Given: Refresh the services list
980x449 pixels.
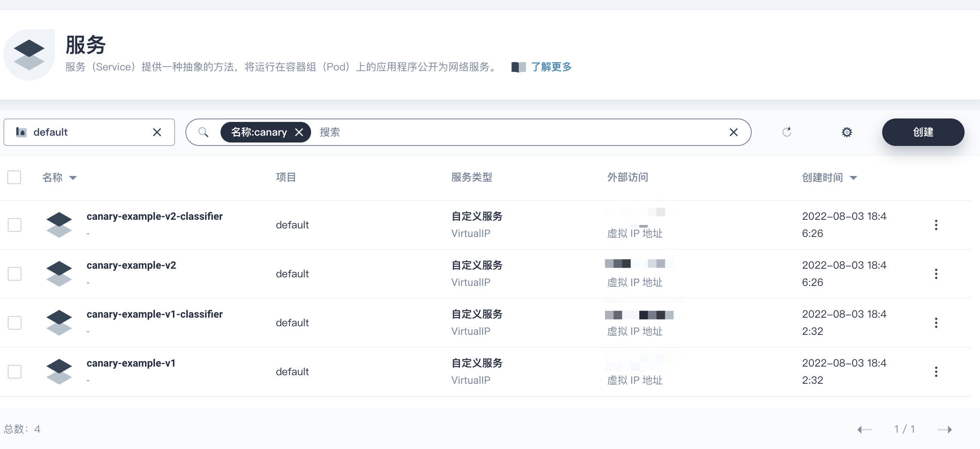Looking at the screenshot, I should point(786,132).
